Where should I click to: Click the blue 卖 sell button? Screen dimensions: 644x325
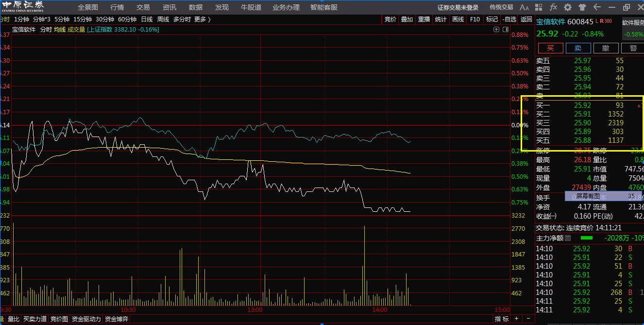pos(578,48)
